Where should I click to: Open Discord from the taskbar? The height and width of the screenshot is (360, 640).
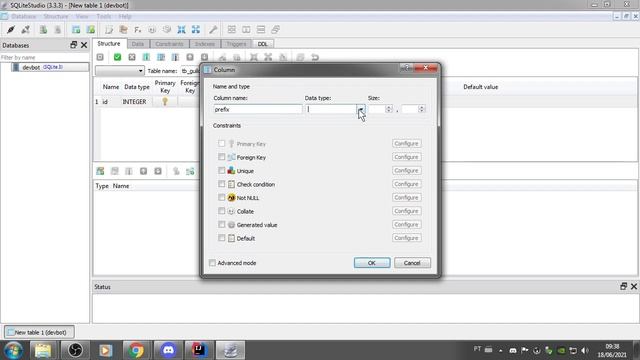click(168, 350)
